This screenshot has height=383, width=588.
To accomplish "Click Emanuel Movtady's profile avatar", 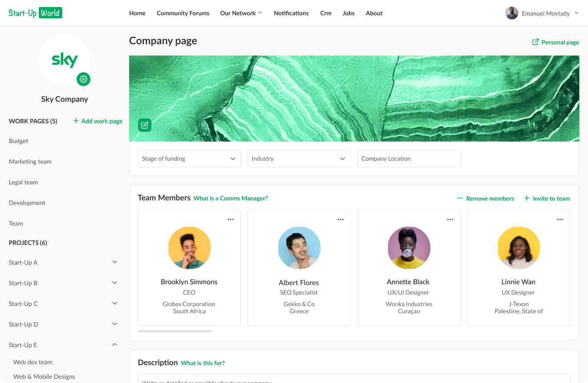I will click(x=512, y=13).
